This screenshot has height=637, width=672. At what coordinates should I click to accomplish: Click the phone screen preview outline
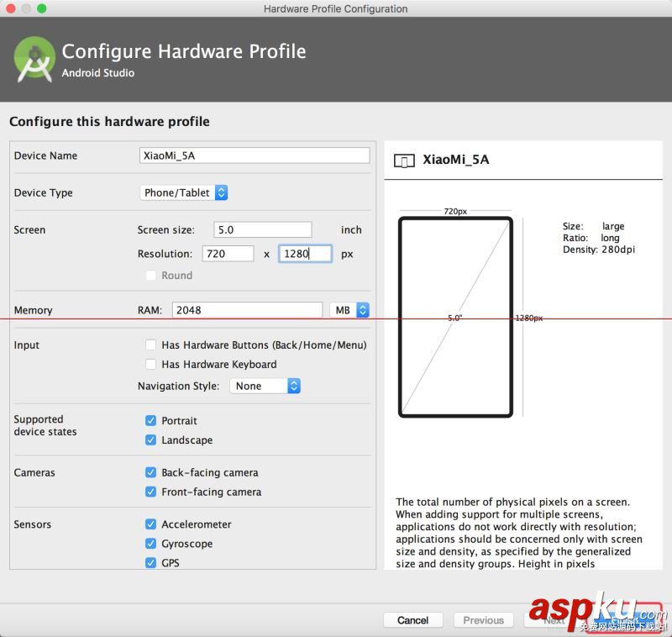(455, 317)
